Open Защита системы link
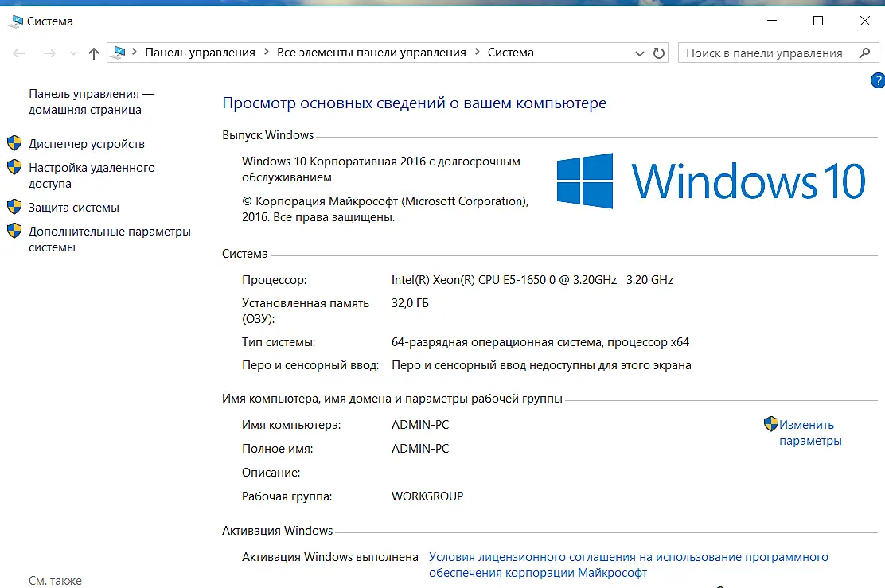 coord(74,208)
